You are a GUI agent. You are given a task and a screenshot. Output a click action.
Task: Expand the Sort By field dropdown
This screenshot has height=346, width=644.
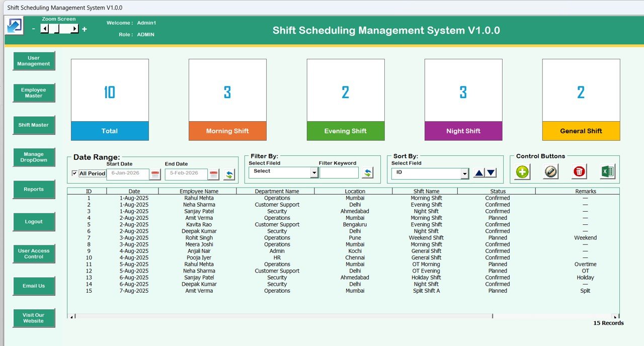tap(464, 174)
